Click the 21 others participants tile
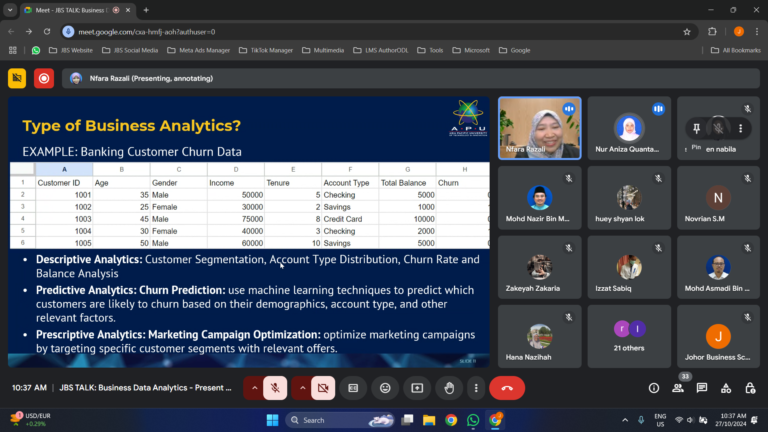Screen dimensions: 768x432 pos(628,337)
